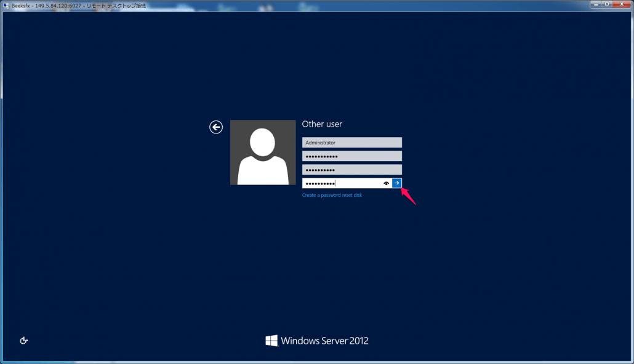Focus the second field, the first password box
Image resolution: width=634 pixels, height=364 pixels.
point(351,156)
